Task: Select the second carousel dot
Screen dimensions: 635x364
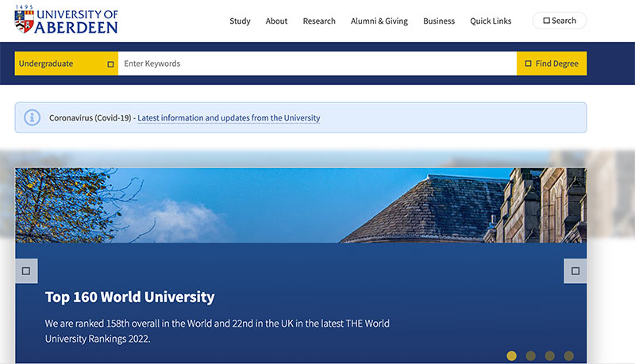Action: pos(530,355)
